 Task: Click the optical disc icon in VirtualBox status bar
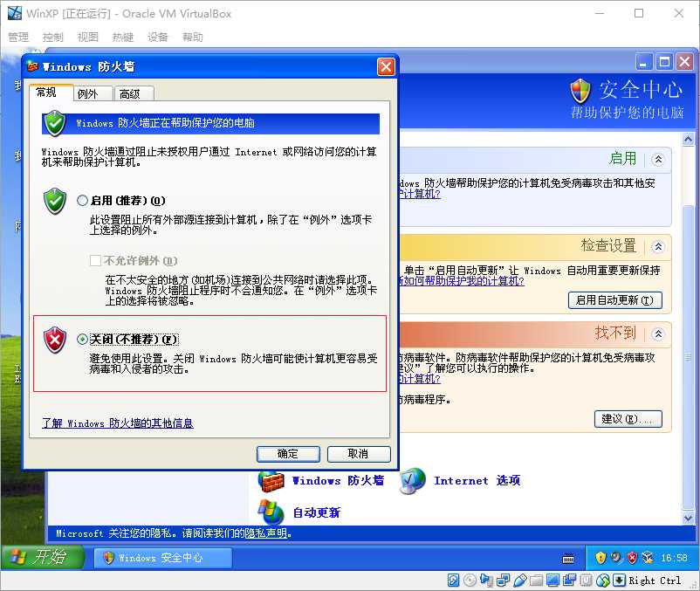[x=470, y=581]
